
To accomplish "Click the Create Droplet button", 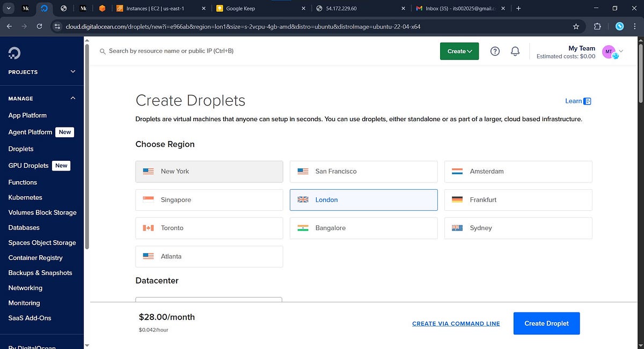I will tap(546, 323).
